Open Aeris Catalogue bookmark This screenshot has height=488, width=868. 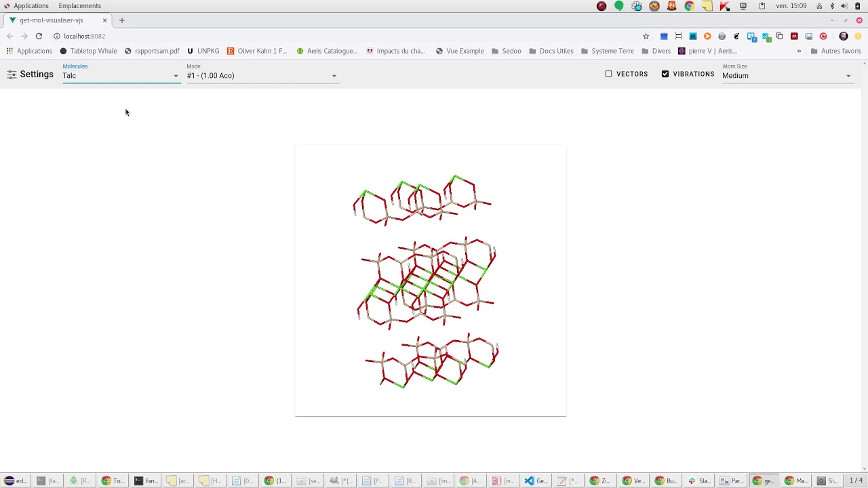327,51
